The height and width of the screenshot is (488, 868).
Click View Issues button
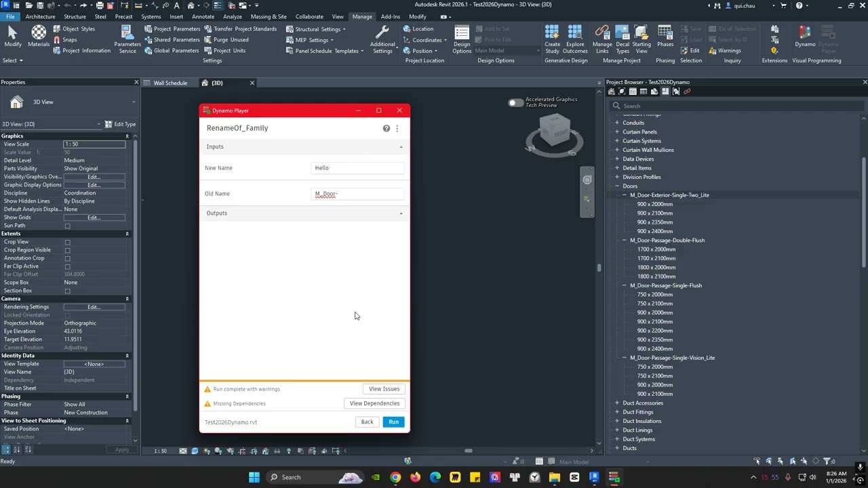(384, 389)
